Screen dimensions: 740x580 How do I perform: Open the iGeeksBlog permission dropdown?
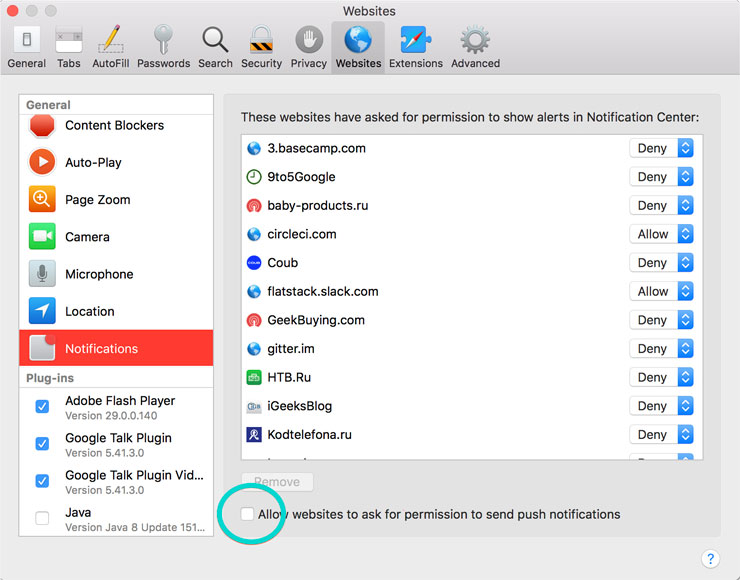point(661,406)
